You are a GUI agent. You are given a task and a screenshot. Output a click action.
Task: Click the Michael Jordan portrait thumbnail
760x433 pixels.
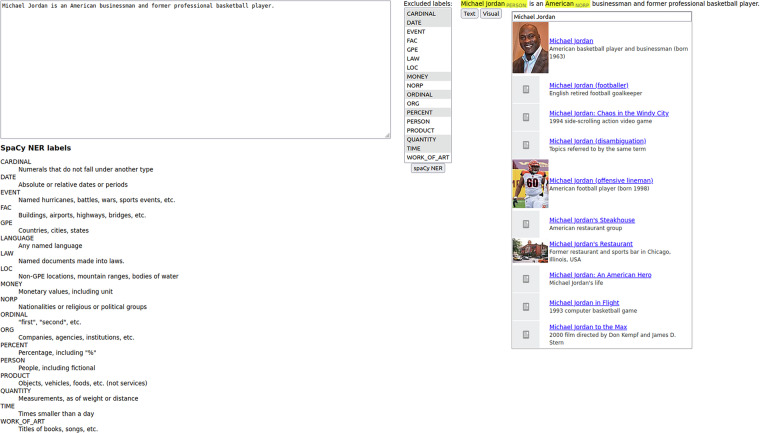[530, 48]
